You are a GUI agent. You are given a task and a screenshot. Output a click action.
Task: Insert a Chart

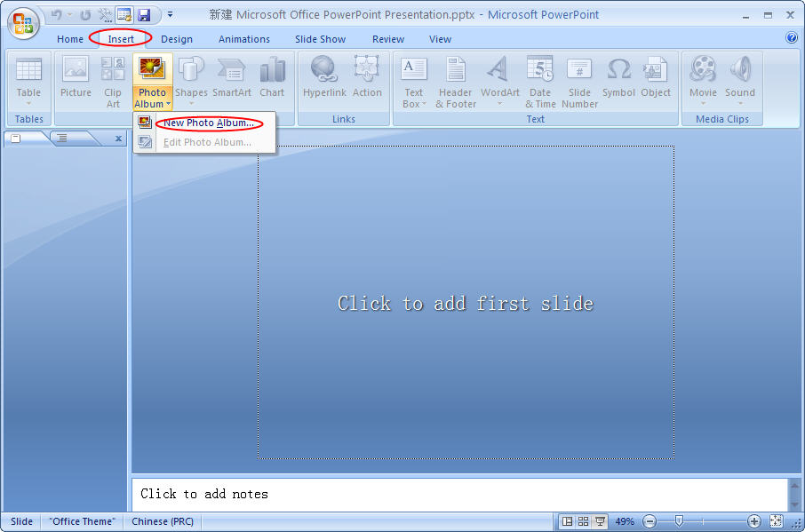click(272, 76)
